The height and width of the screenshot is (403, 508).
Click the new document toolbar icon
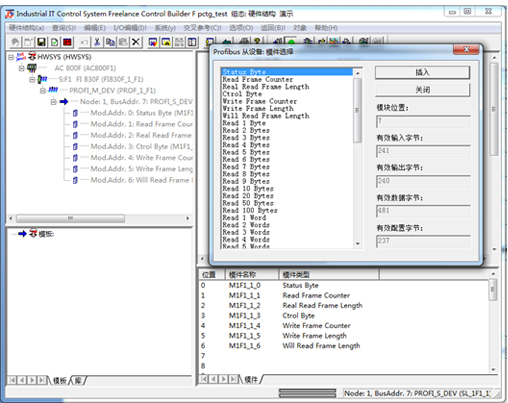[28, 42]
